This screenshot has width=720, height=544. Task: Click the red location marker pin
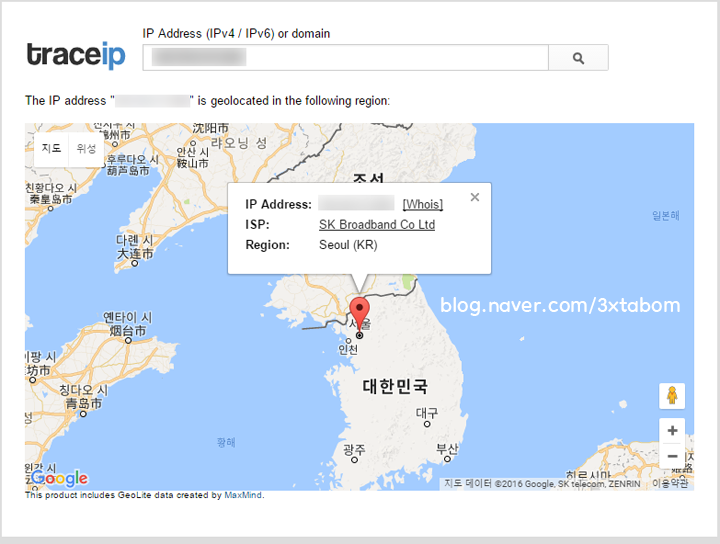360,314
